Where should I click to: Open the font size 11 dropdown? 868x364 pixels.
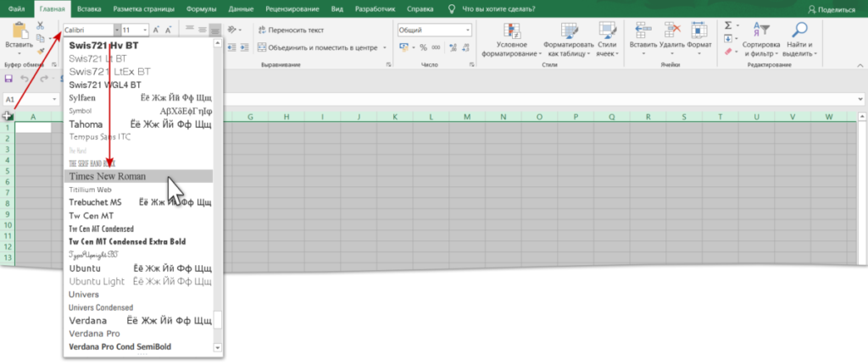(x=146, y=30)
